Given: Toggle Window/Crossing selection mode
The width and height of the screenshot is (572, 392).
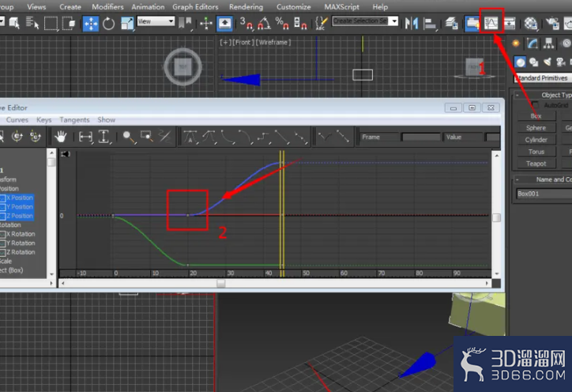Looking at the screenshot, I should [x=69, y=24].
